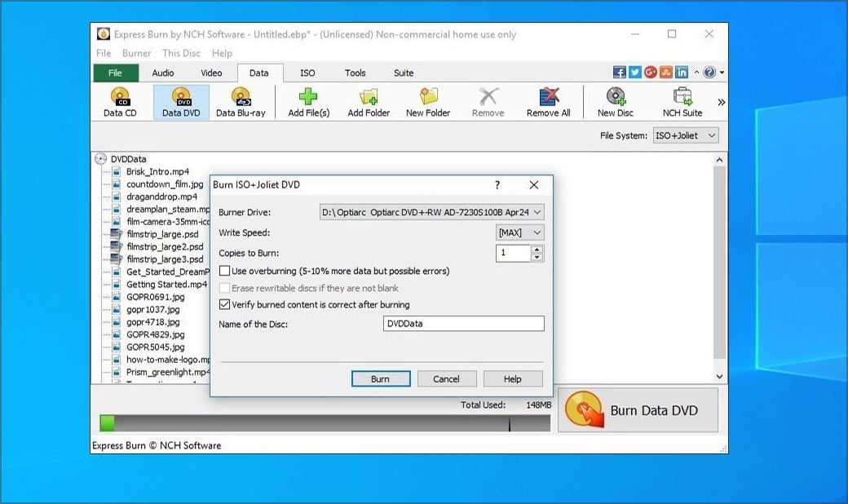Click the DVDData disc root icon

pos(100,159)
